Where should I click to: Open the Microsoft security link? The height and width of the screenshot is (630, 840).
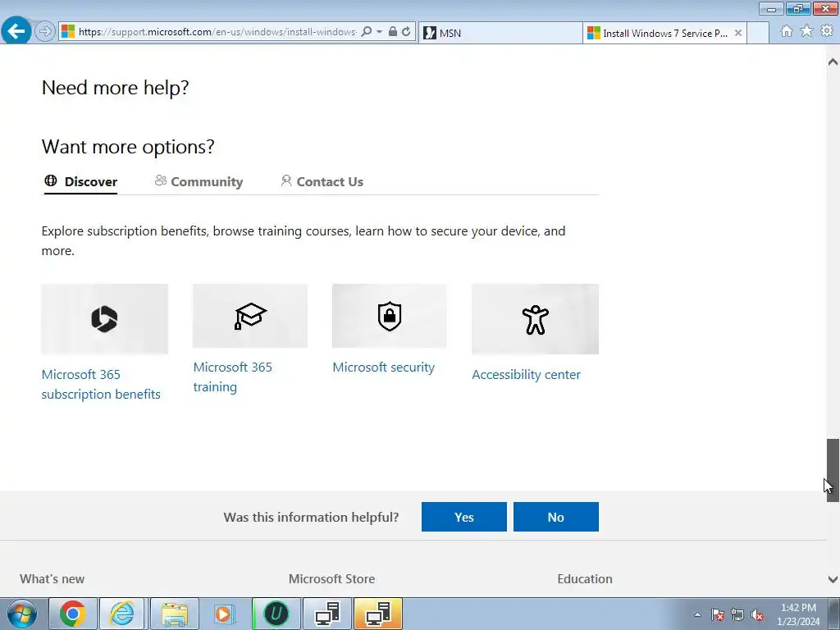coord(384,367)
